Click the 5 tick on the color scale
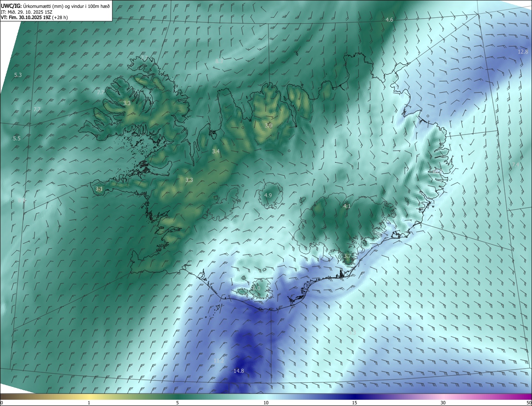This screenshot has height=406, width=532. [177, 403]
